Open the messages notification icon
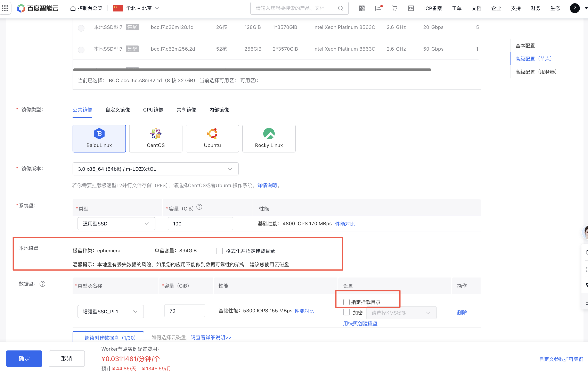Screen dimensions: 588x373 click(378, 8)
